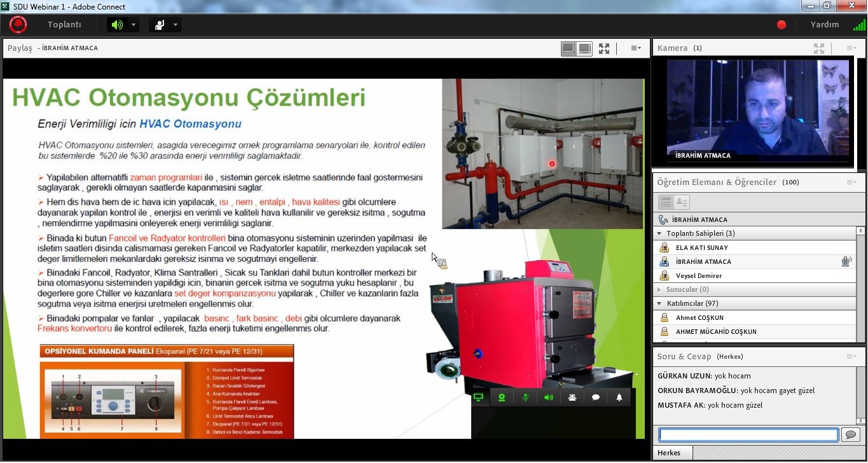Click the chat message input field
The height and width of the screenshot is (463, 868).
pyautogui.click(x=748, y=434)
